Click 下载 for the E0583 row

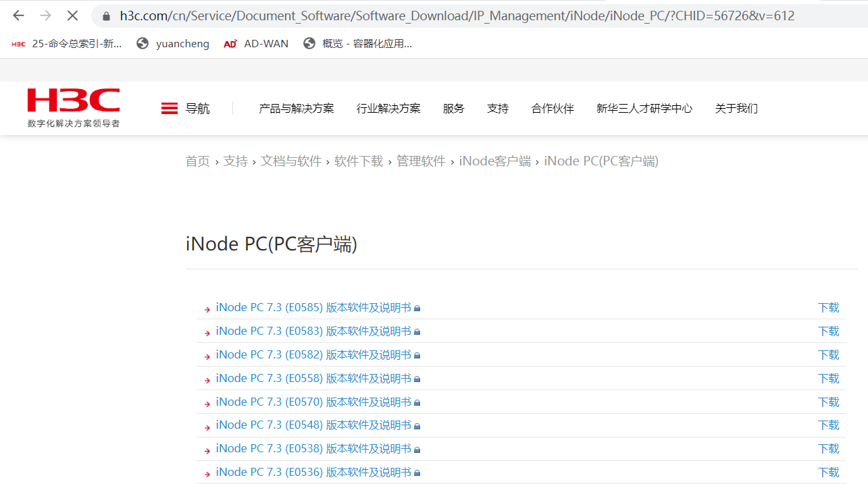828,331
